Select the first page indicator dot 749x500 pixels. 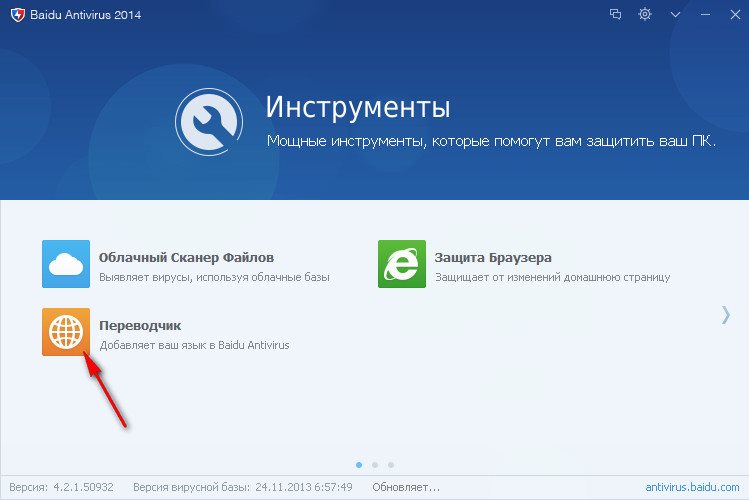coord(359,465)
